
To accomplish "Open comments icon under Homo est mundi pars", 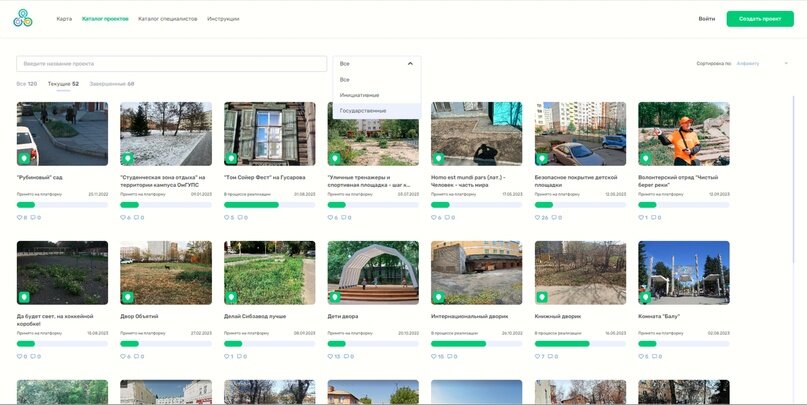I will tap(447, 218).
